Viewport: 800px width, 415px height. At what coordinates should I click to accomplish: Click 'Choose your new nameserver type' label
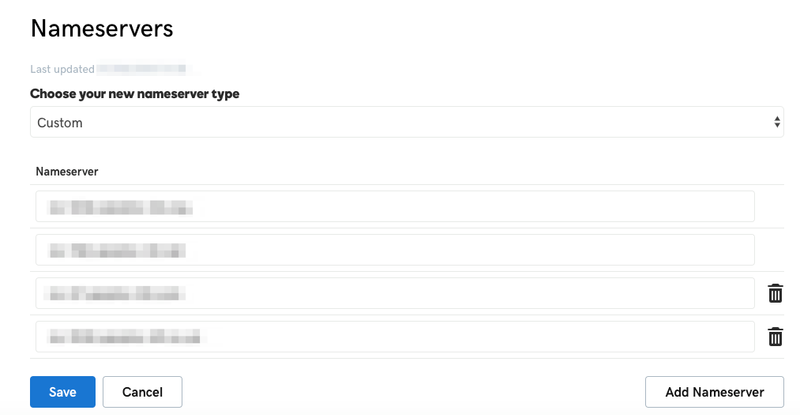pyautogui.click(x=135, y=94)
